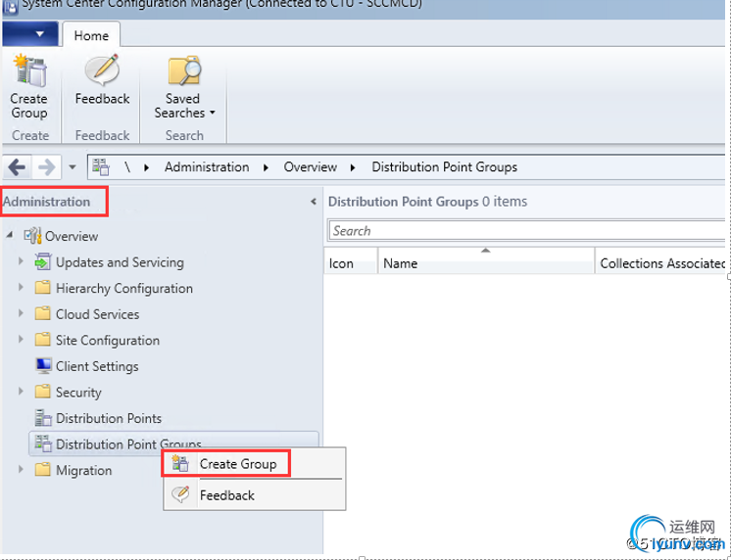Click the Client Settings monitor icon

click(x=43, y=365)
